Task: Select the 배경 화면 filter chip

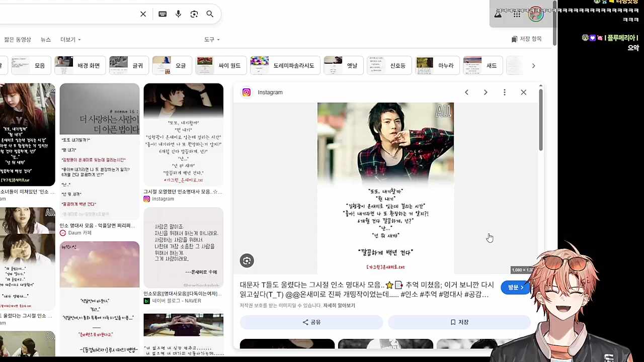Action: [80, 65]
